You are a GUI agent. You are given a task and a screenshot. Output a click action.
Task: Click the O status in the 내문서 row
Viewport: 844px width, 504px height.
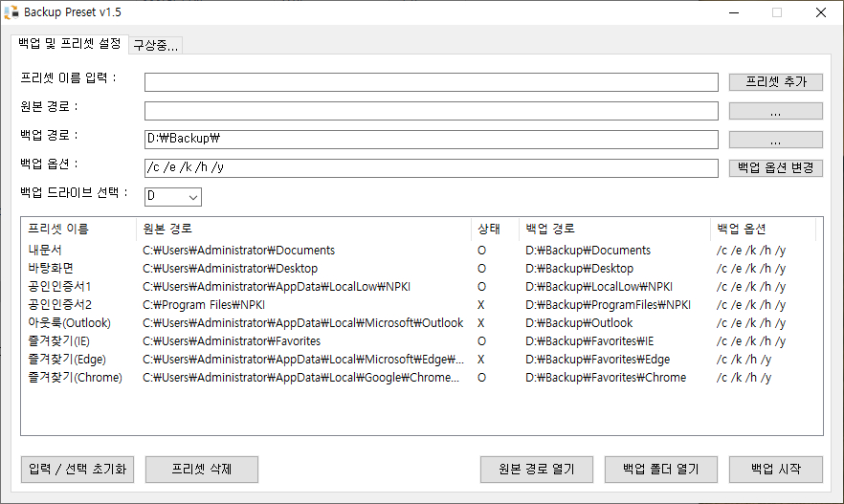tap(481, 251)
